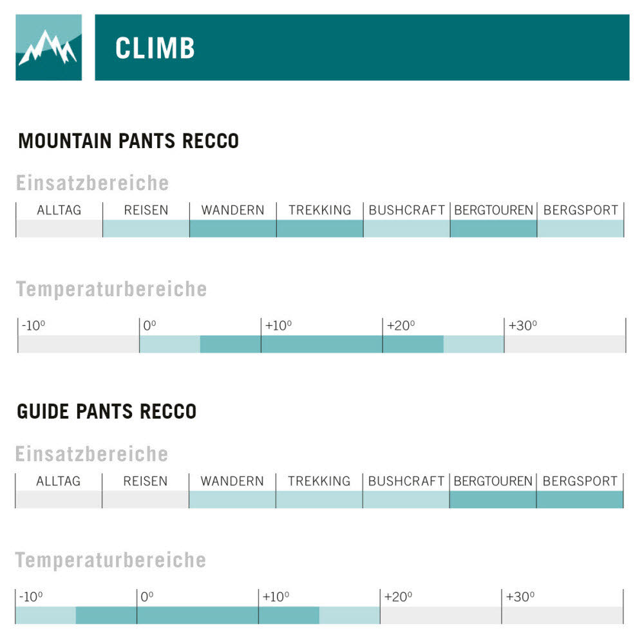Click BERGSPORT label under Guide Pants
The height and width of the screenshot is (644, 644).
(x=580, y=481)
